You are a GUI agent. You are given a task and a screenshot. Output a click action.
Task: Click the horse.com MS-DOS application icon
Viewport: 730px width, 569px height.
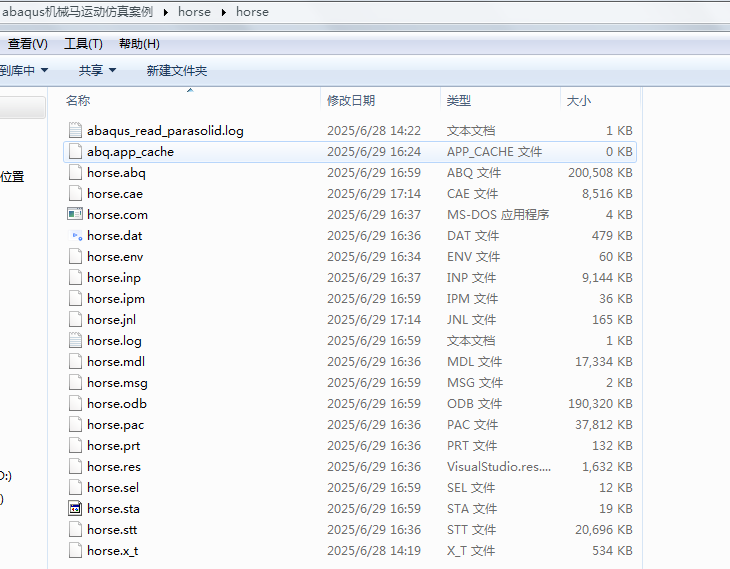click(x=75, y=214)
